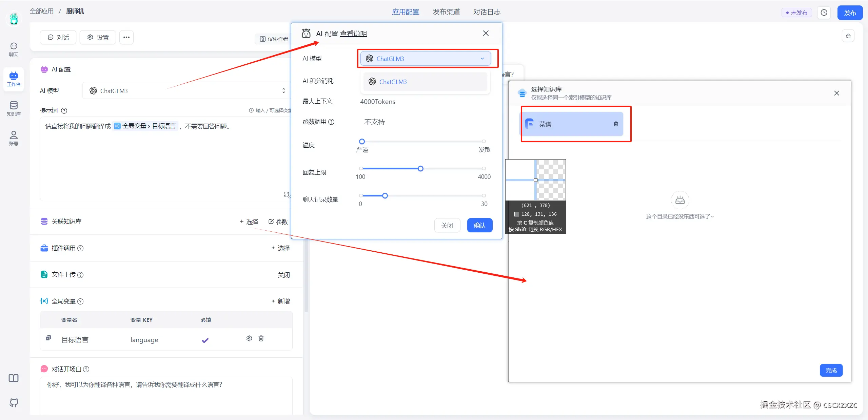Open settings gear for 目标语言 variable
This screenshot has height=420, width=868.
pyautogui.click(x=249, y=338)
